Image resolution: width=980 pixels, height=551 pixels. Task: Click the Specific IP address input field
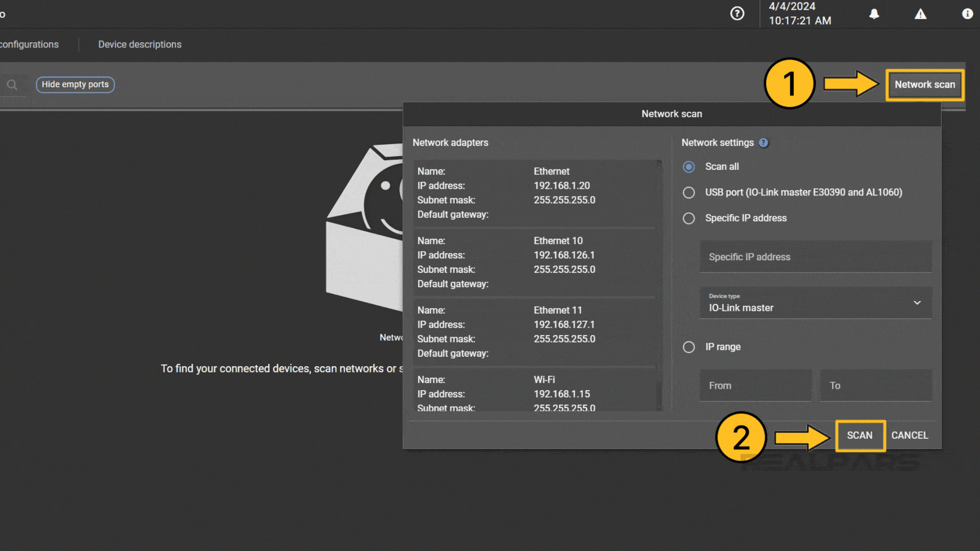(816, 257)
